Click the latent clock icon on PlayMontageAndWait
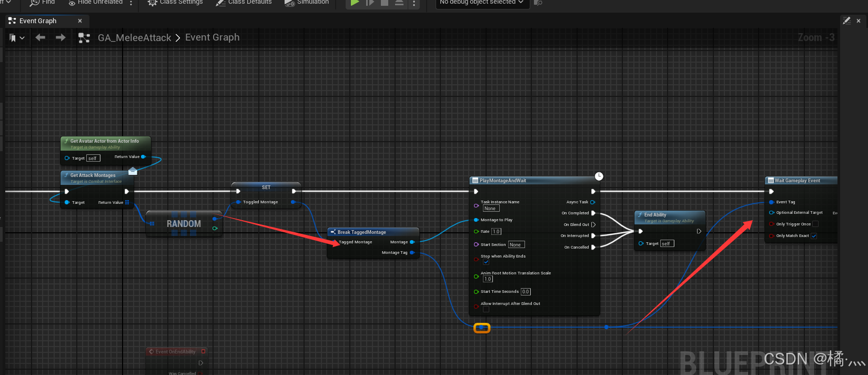Screen dimensions: 868x375 tap(599, 176)
